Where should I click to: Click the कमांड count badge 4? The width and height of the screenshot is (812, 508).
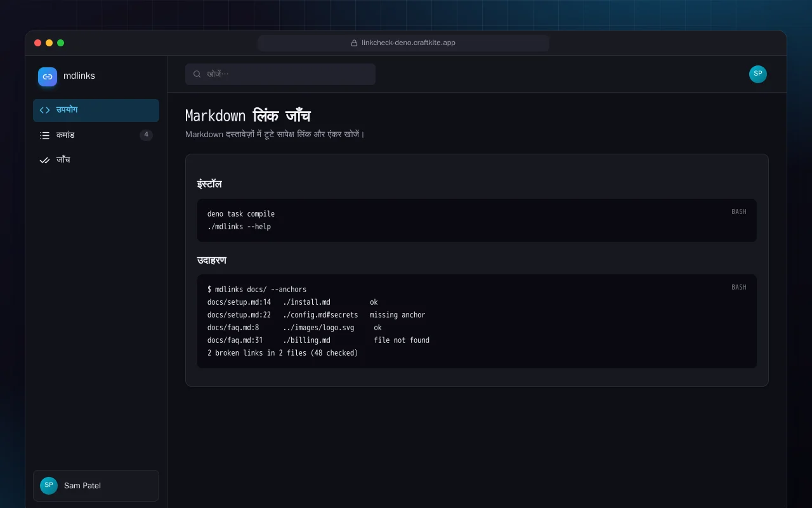(147, 135)
